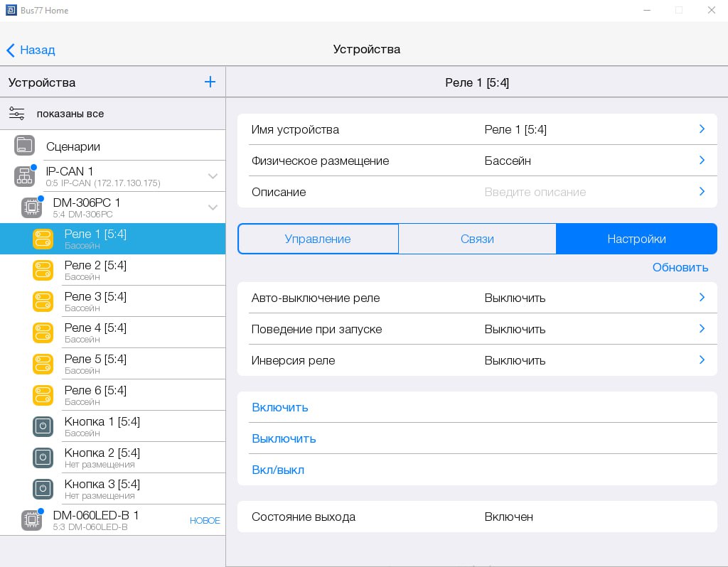Click the IP-CAN 1 network icon

pos(24,176)
